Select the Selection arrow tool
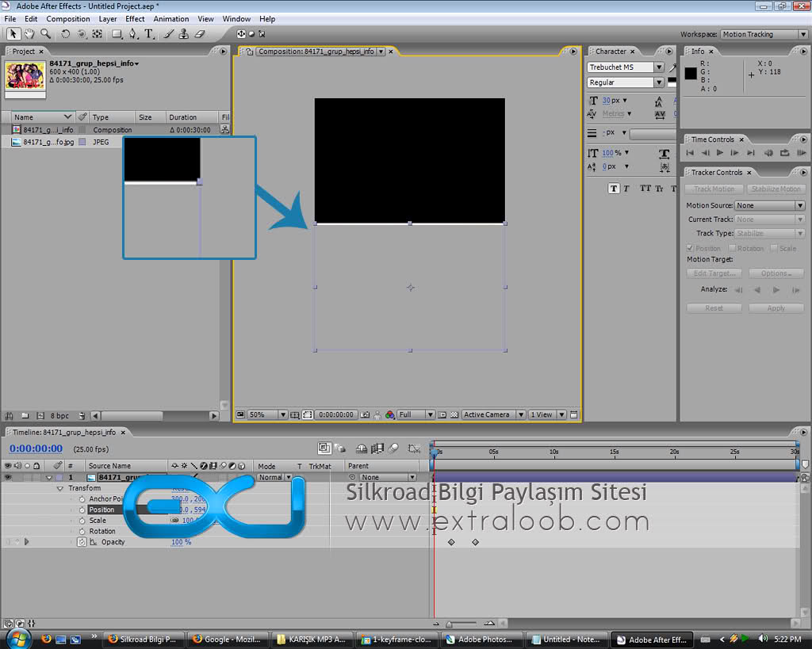The height and width of the screenshot is (649, 812). click(13, 34)
